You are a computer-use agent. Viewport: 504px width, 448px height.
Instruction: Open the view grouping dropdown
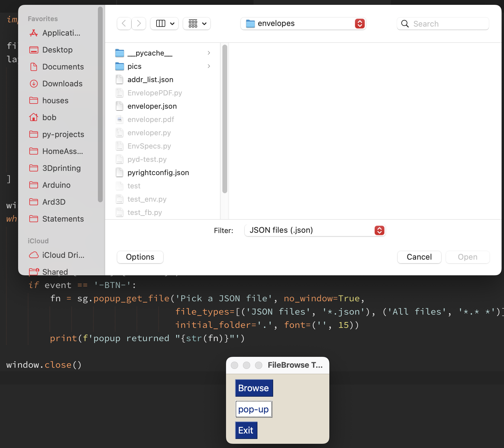tap(196, 23)
